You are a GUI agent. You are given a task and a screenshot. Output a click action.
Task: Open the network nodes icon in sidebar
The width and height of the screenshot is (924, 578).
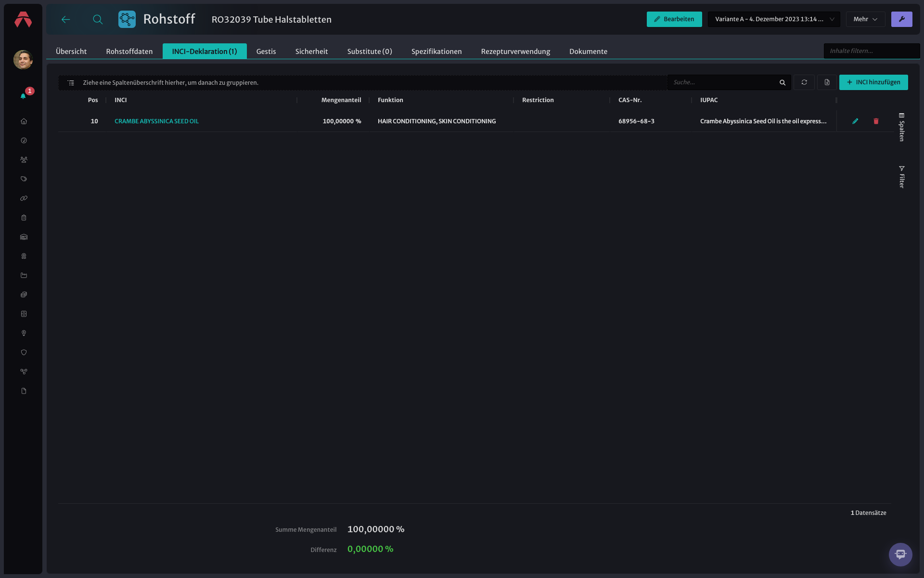pyautogui.click(x=24, y=372)
